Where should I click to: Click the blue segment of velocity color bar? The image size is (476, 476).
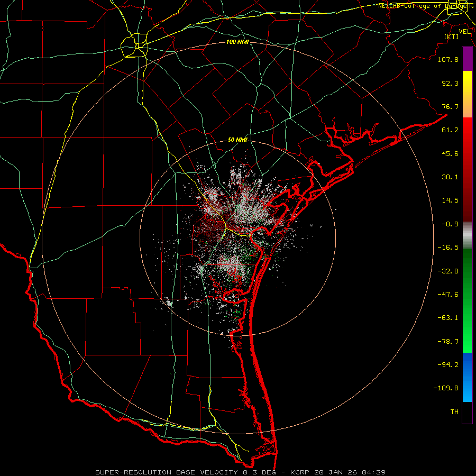(x=467, y=377)
